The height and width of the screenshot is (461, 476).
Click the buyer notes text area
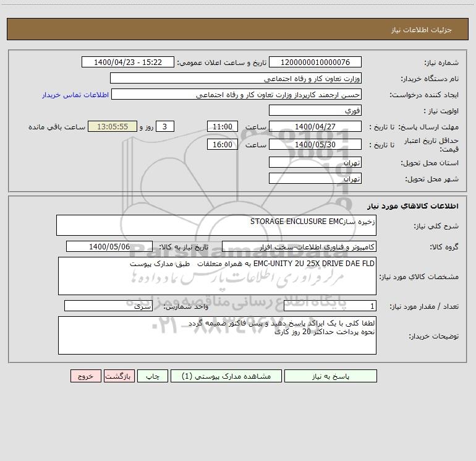point(217,335)
